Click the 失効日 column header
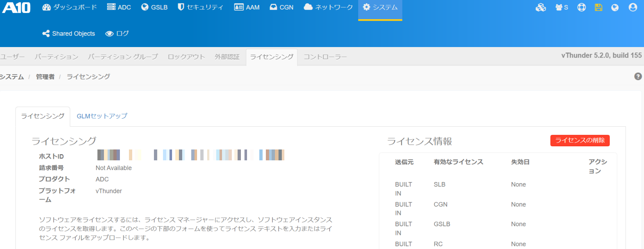The image size is (644, 249). pyautogui.click(x=520, y=162)
